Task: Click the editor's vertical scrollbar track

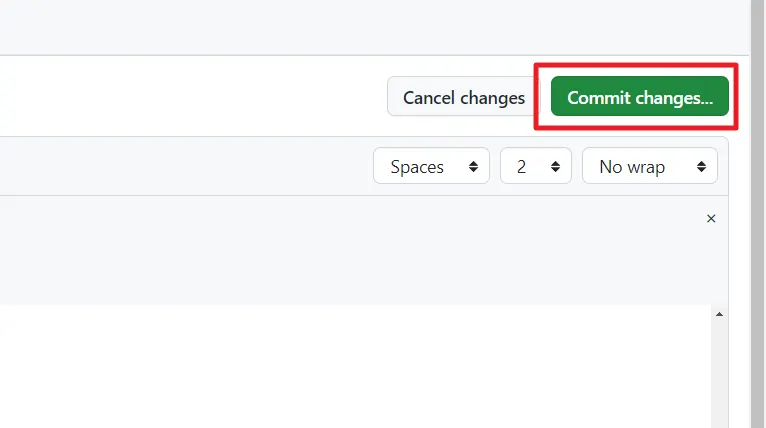Action: tap(718, 370)
